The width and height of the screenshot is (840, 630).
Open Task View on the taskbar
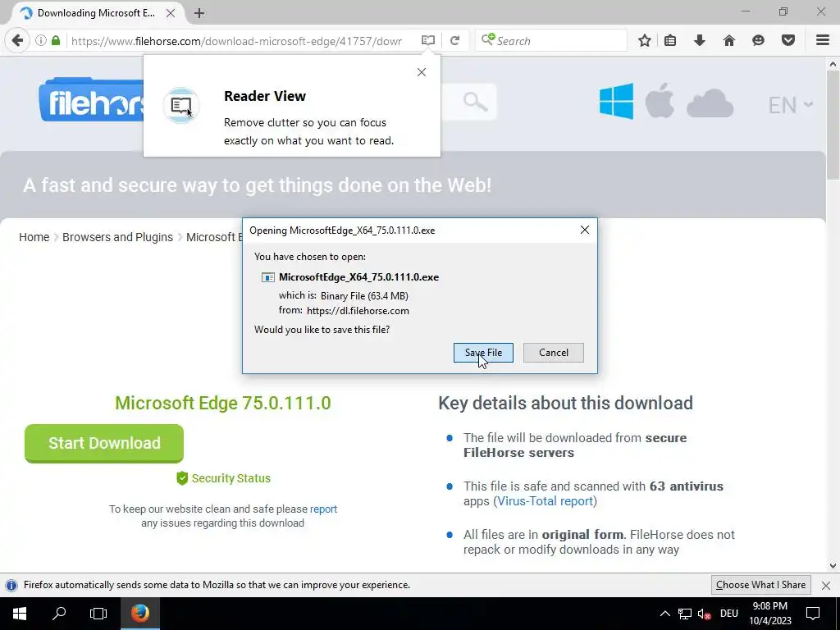(98, 614)
